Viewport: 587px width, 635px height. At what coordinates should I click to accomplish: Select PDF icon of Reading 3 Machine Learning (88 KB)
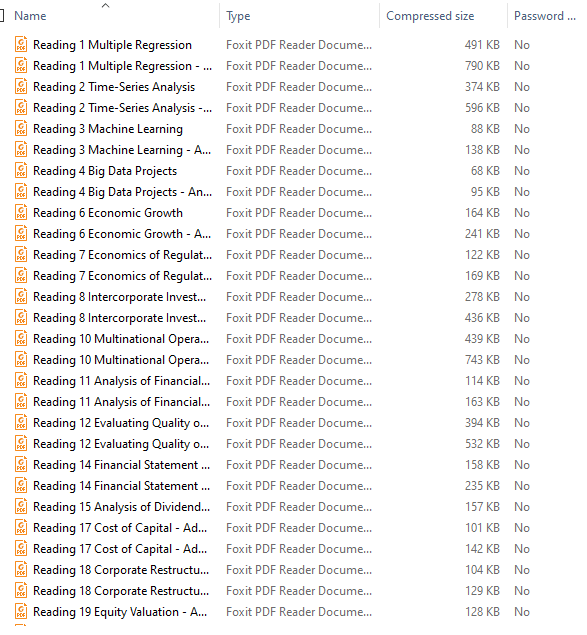21,129
